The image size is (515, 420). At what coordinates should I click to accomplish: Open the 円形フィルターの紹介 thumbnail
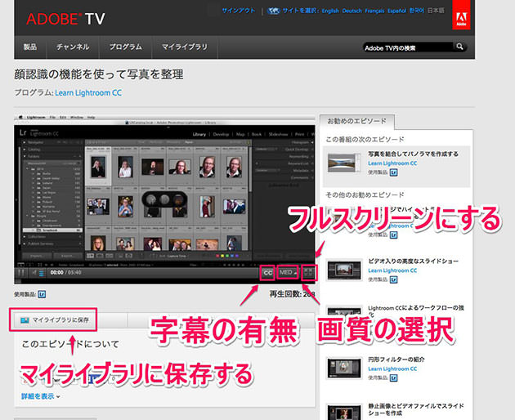click(344, 369)
